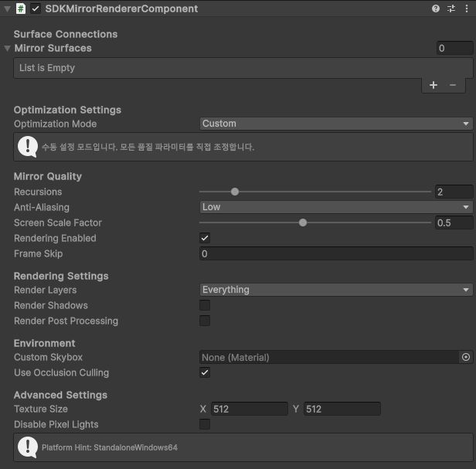Viewport: 476px width, 469px height.
Task: Click the Frame Skip input field
Action: pyautogui.click(x=336, y=253)
